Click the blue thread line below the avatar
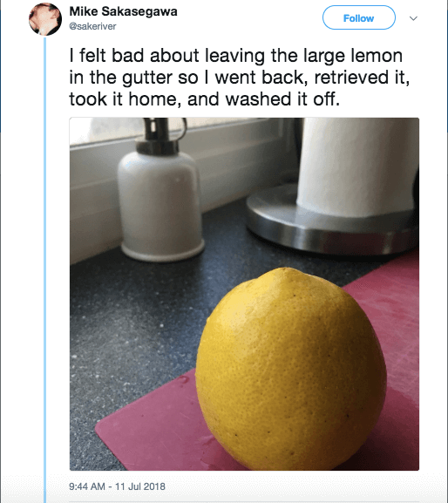 click(45, 269)
